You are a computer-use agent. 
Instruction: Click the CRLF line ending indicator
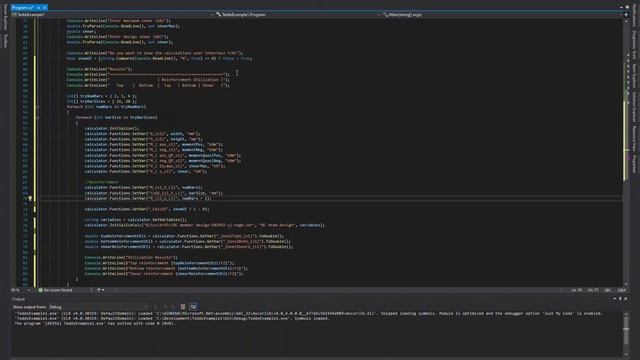pos(621,290)
